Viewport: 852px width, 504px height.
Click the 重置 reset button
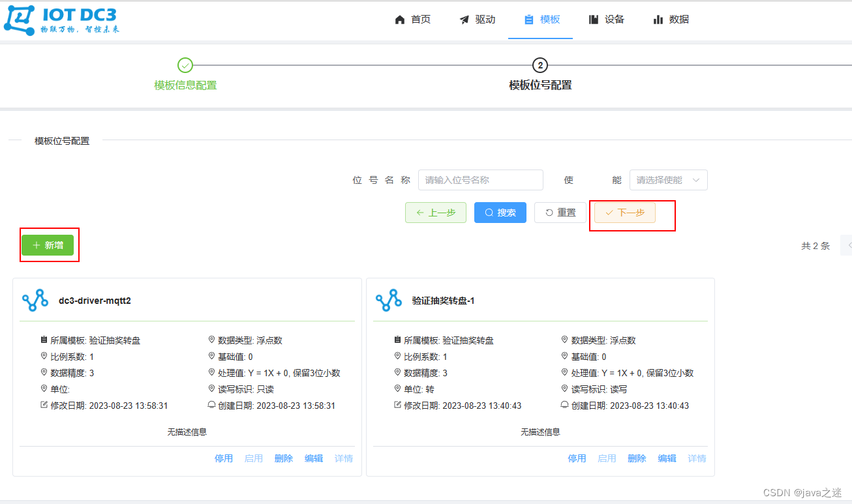click(x=560, y=213)
